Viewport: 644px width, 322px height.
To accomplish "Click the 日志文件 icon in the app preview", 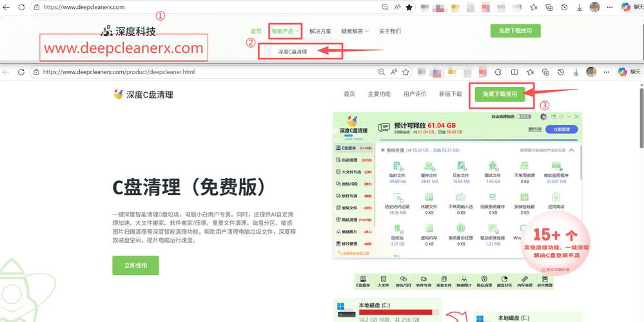I will 461,167.
